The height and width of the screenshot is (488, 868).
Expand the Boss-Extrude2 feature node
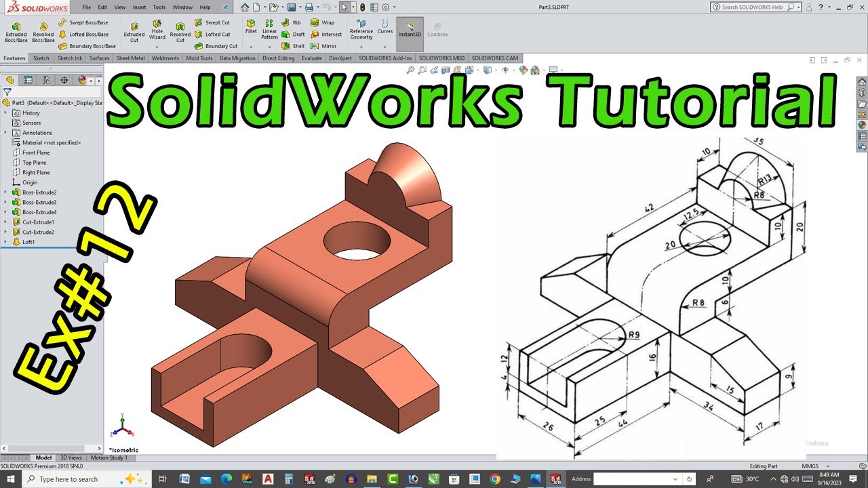pyautogui.click(x=6, y=192)
